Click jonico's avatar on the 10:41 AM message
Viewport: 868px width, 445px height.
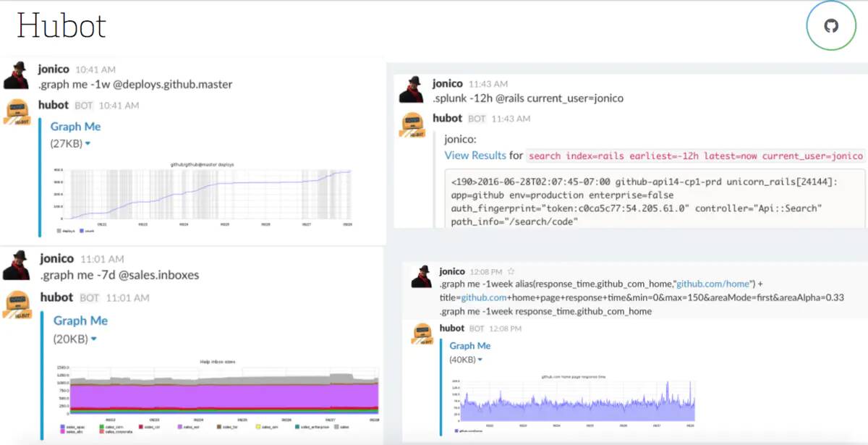[16, 76]
